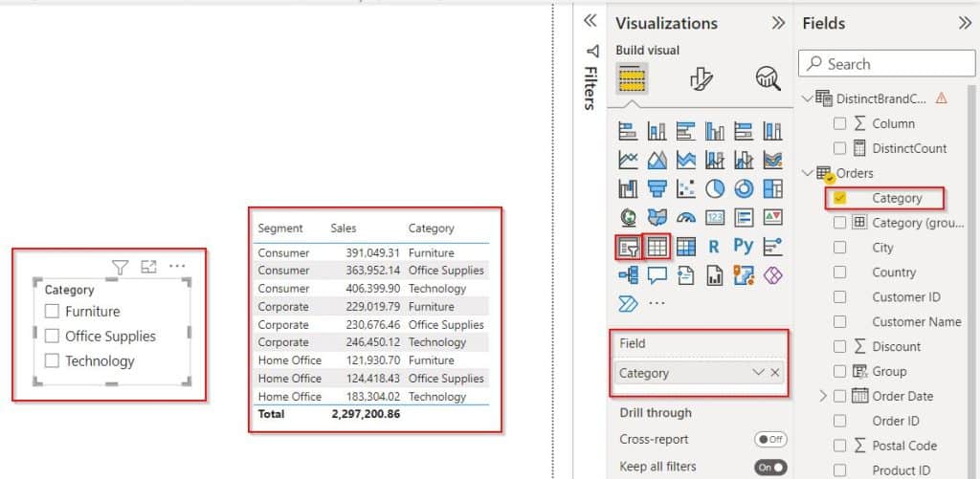Switch to Analytics tab

pos(768,78)
